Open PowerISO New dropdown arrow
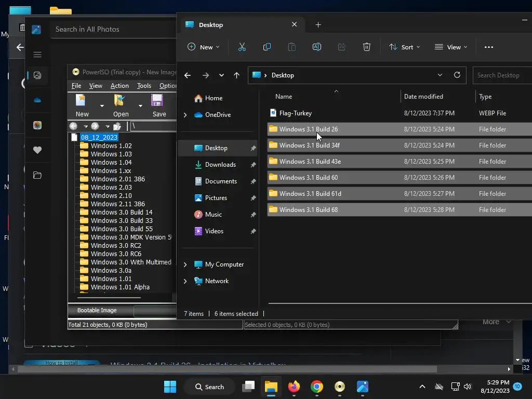532x399 pixels. point(102,106)
